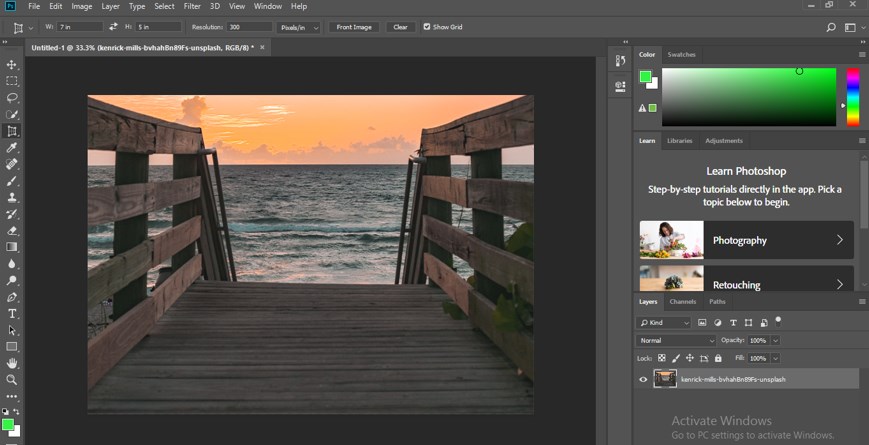Viewport: 869px width, 445px height.
Task: Select the Horizontal Type tool
Action: tap(12, 314)
